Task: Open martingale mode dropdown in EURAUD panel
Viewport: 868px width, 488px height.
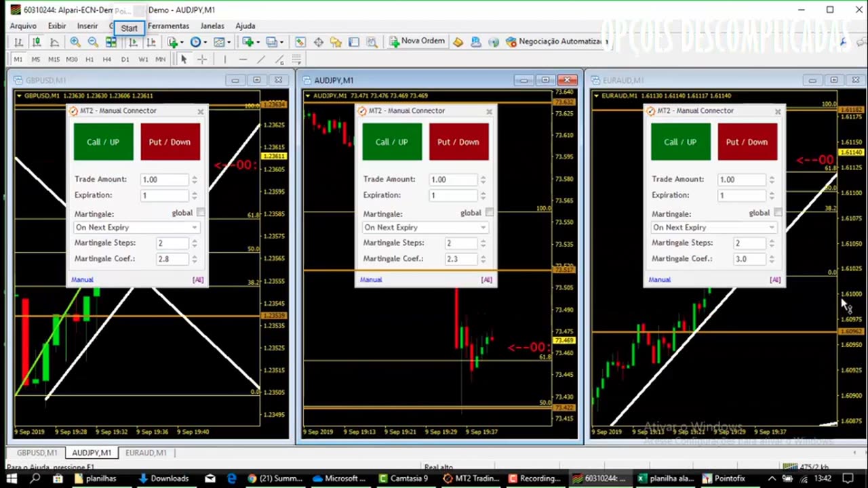Action: pos(714,228)
